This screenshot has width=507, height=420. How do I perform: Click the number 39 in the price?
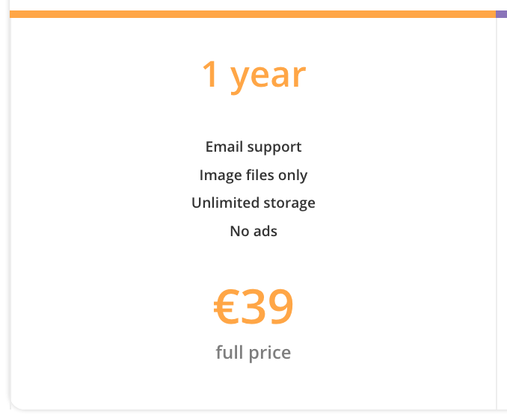coord(265,306)
